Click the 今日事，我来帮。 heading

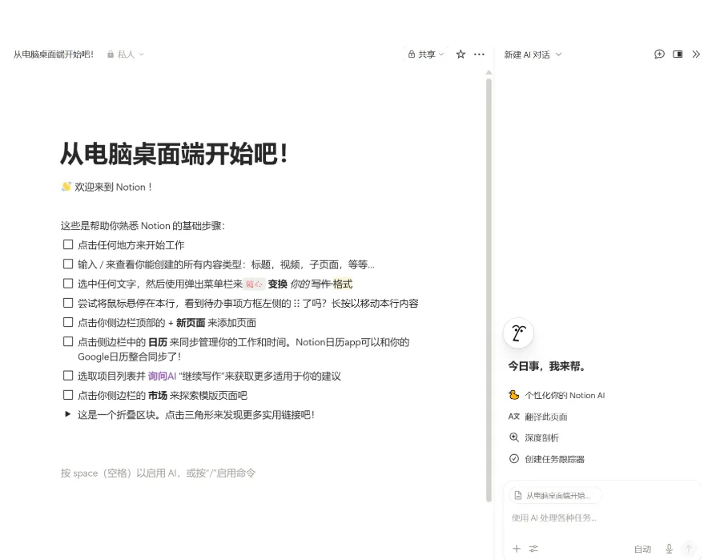click(546, 366)
